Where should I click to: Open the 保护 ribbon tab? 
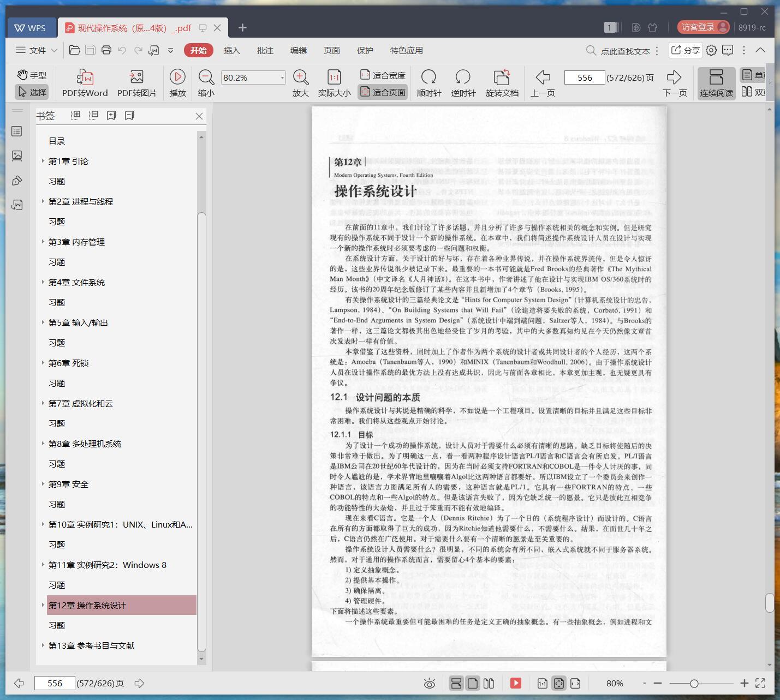[365, 50]
